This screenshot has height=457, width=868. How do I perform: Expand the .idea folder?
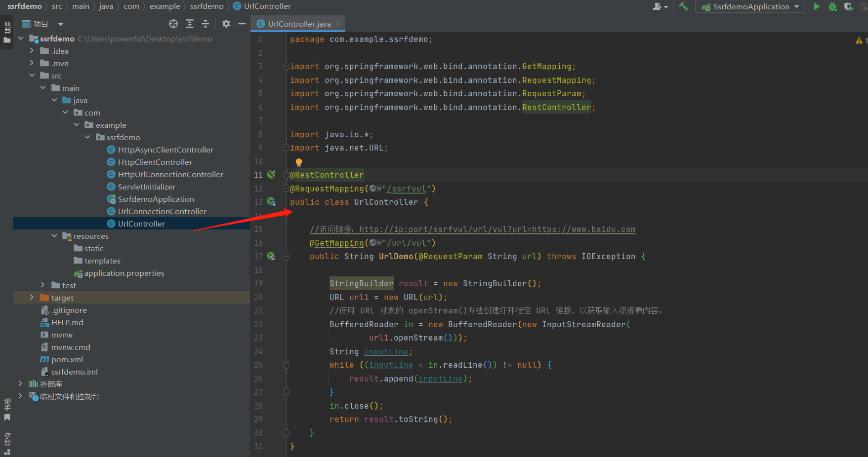click(x=32, y=50)
